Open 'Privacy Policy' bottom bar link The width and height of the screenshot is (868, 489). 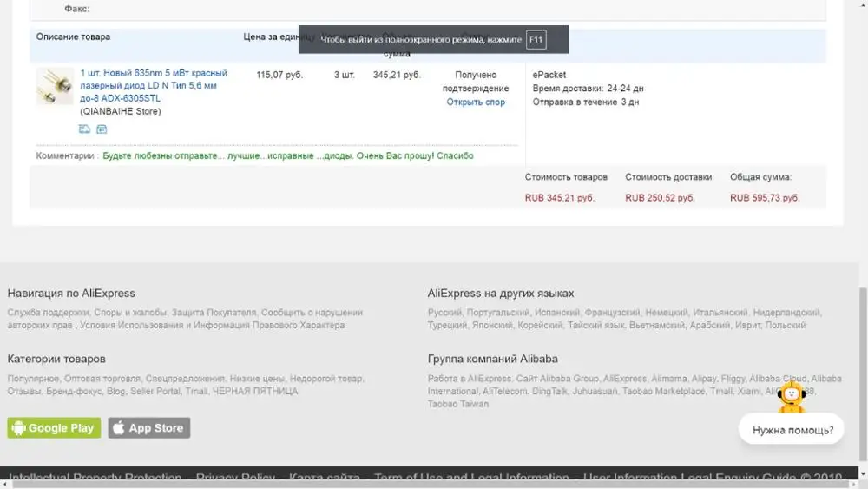tap(235, 478)
